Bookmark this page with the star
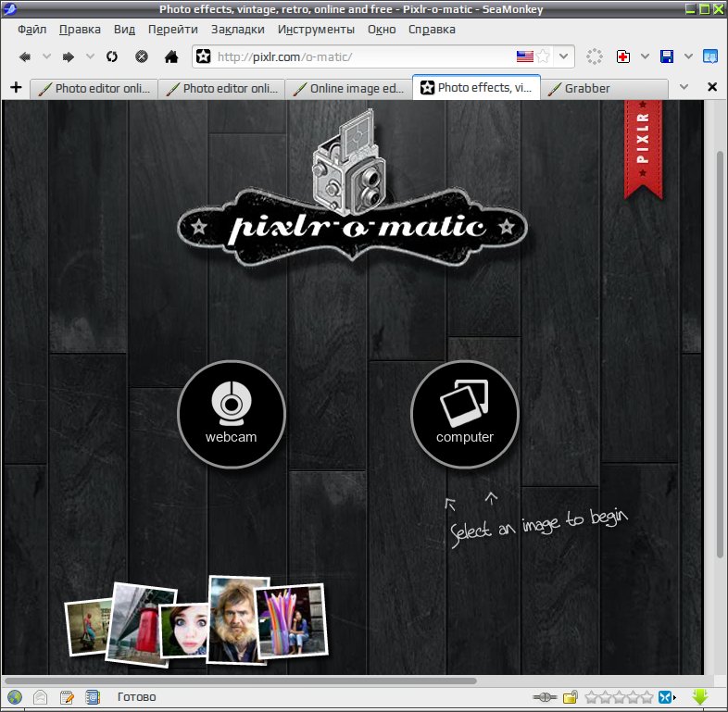The image size is (728, 712). [543, 56]
